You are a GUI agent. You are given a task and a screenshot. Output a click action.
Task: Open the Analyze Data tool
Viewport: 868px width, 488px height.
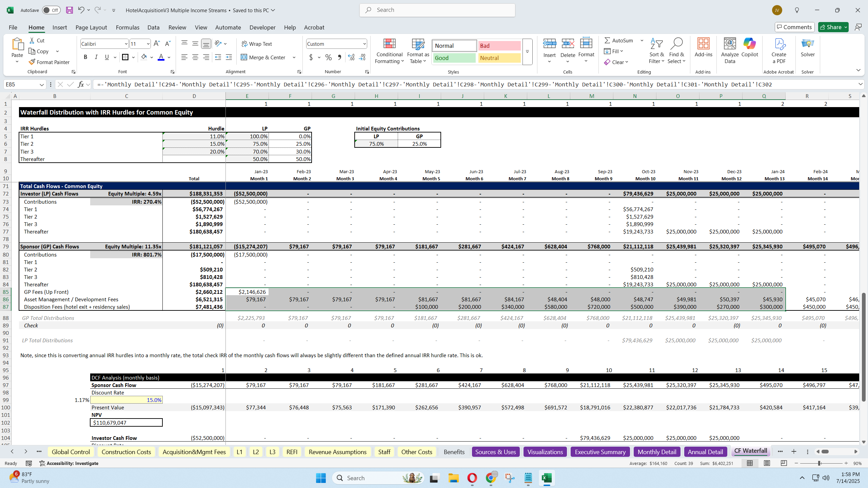729,50
